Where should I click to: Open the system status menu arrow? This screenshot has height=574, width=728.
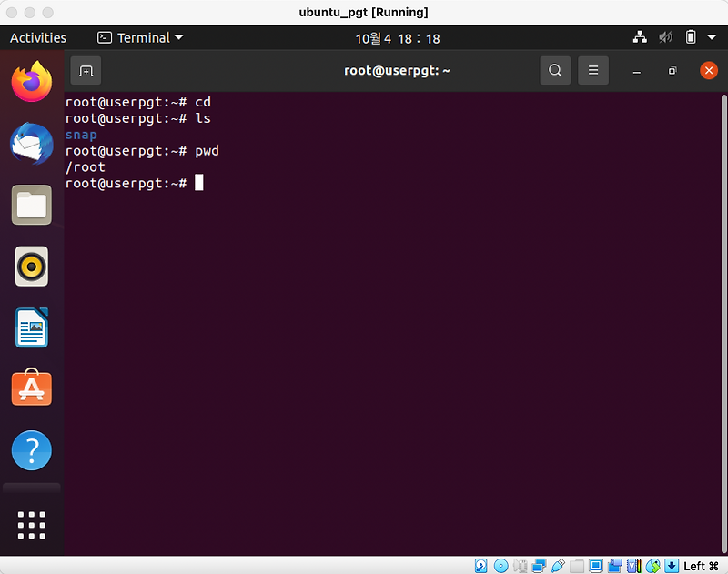(x=712, y=37)
